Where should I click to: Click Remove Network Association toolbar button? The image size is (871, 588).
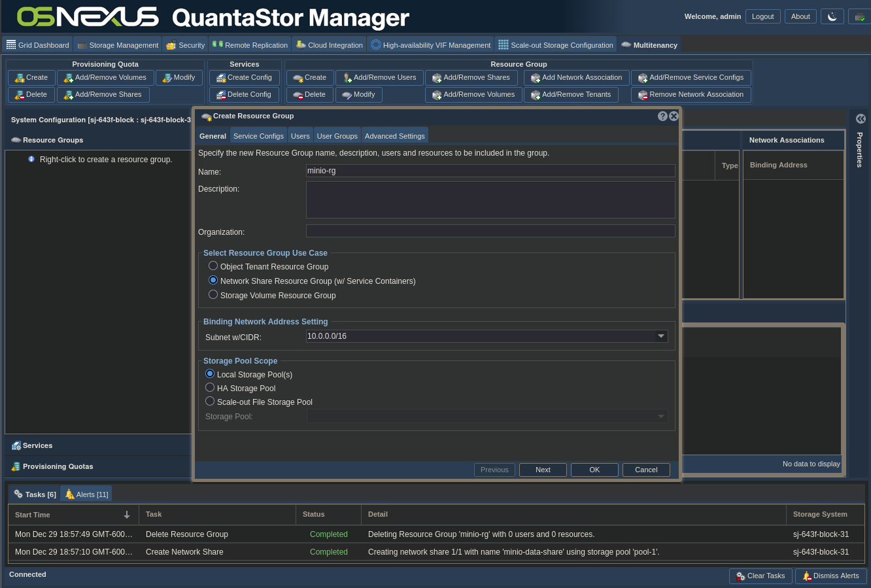coord(691,95)
